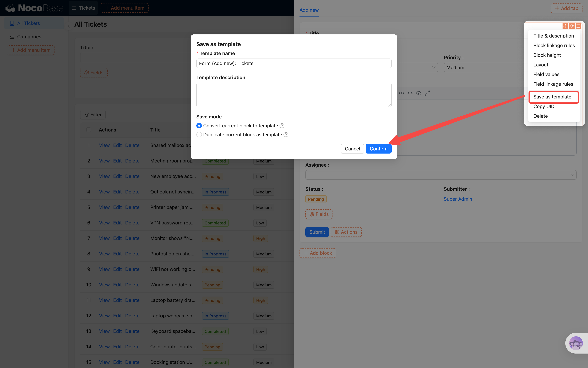588x368 pixels.
Task: Click help icon beside Duplicate current block
Action: coord(286,135)
